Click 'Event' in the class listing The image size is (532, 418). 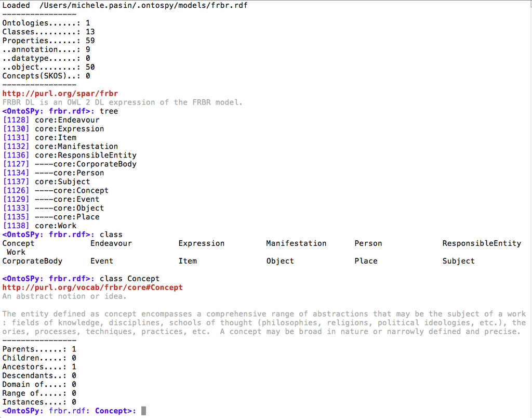[102, 261]
